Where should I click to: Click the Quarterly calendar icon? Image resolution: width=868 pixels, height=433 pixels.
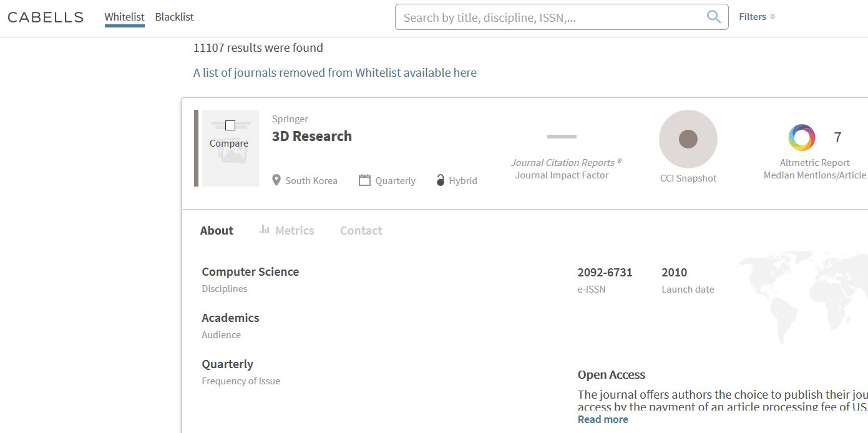click(x=365, y=180)
